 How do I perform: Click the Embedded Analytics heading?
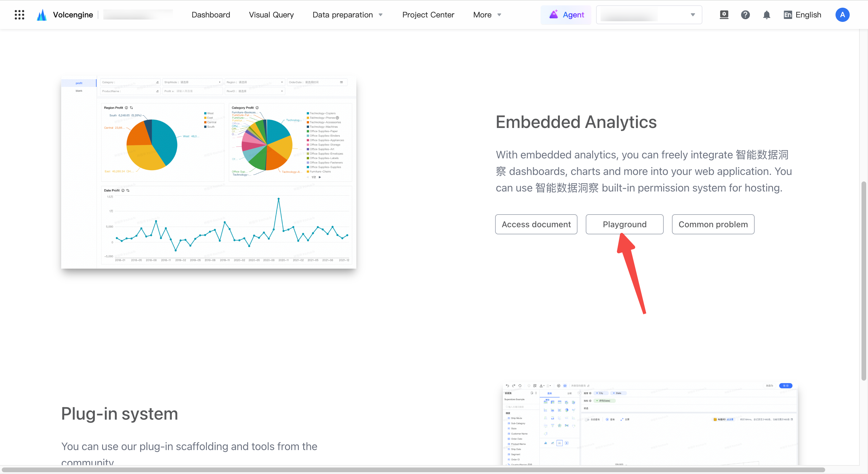(x=576, y=122)
